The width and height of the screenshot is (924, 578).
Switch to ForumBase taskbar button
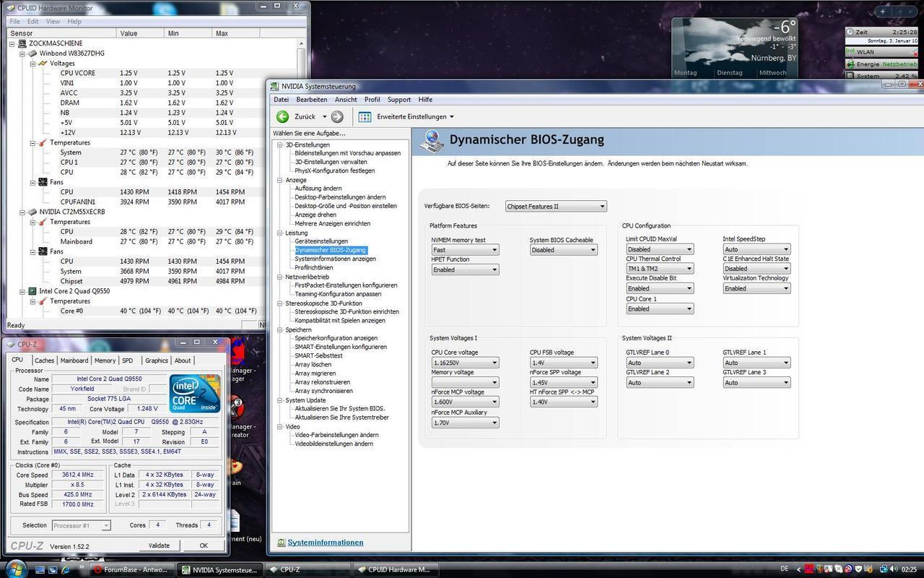132,569
